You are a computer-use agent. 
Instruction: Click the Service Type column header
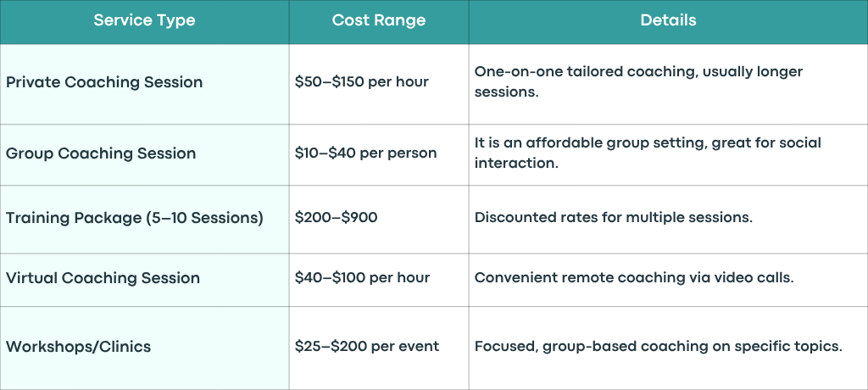(144, 21)
